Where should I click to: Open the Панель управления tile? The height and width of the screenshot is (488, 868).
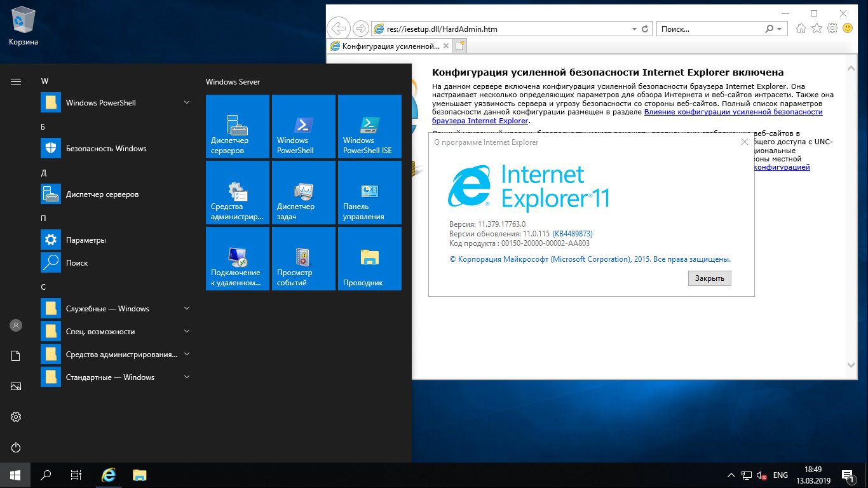coord(370,193)
